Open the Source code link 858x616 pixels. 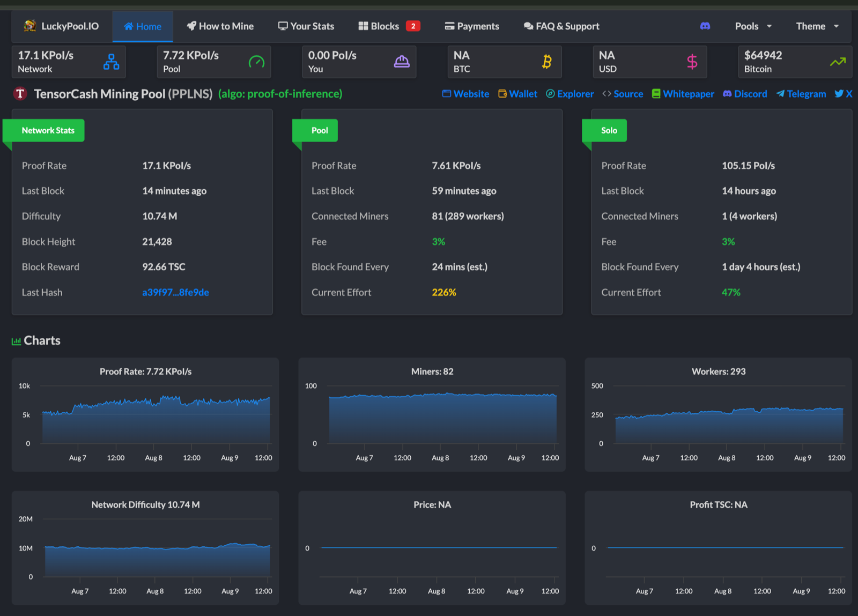tap(623, 94)
